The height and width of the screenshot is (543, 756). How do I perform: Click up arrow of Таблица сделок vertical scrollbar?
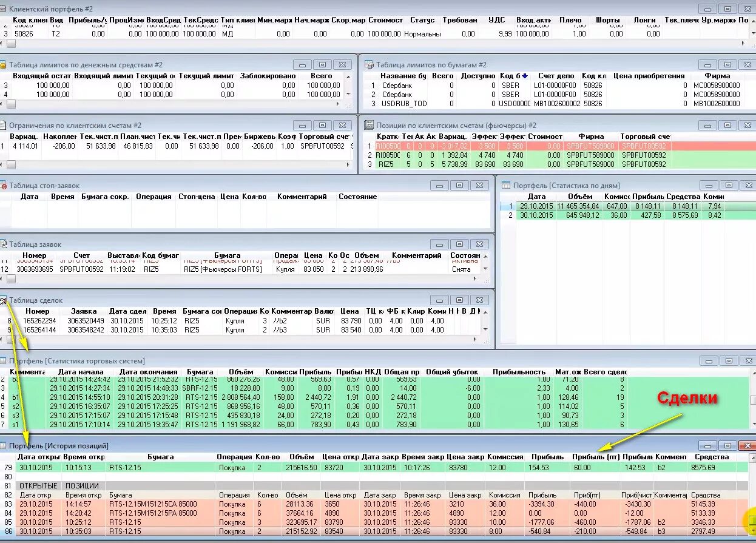pyautogui.click(x=484, y=311)
